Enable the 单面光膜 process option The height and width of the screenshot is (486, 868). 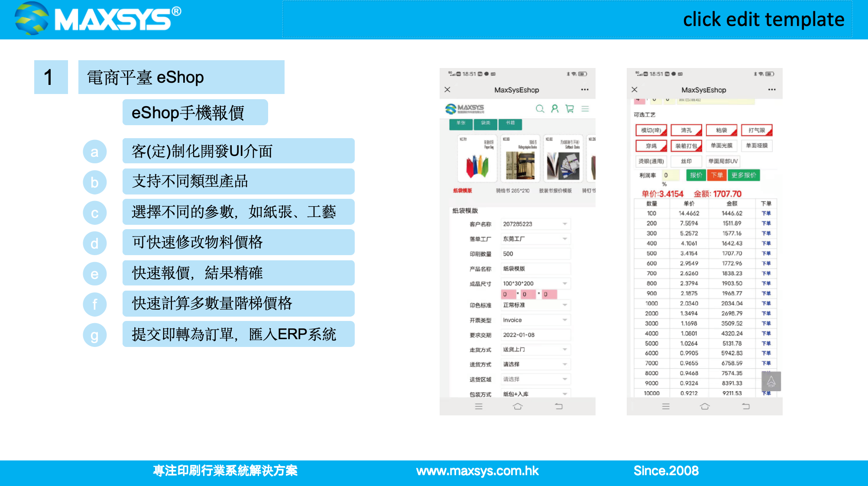pyautogui.click(x=722, y=146)
